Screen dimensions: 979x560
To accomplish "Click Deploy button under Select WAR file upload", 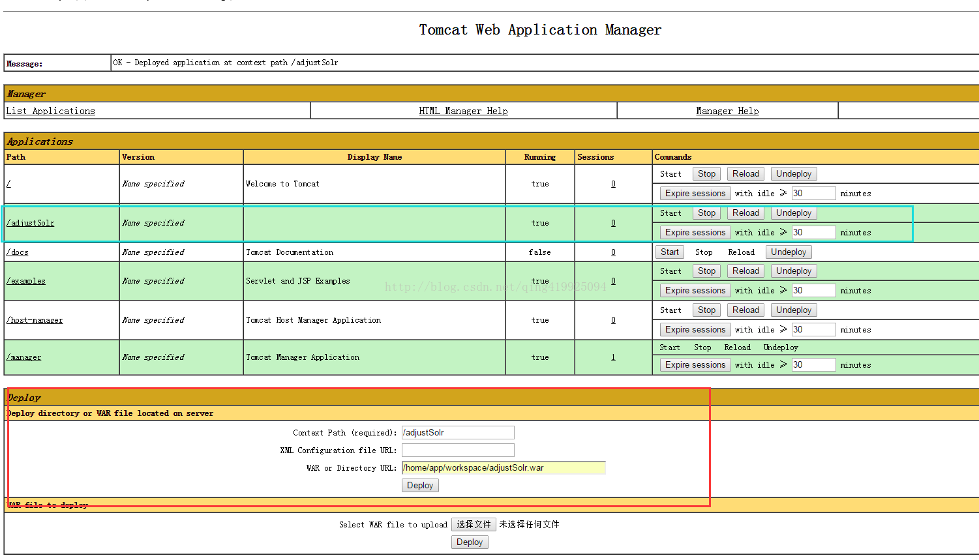I will 470,542.
